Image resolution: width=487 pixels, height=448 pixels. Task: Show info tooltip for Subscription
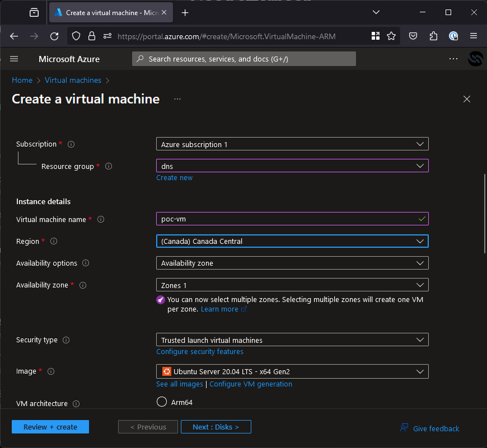(x=71, y=144)
